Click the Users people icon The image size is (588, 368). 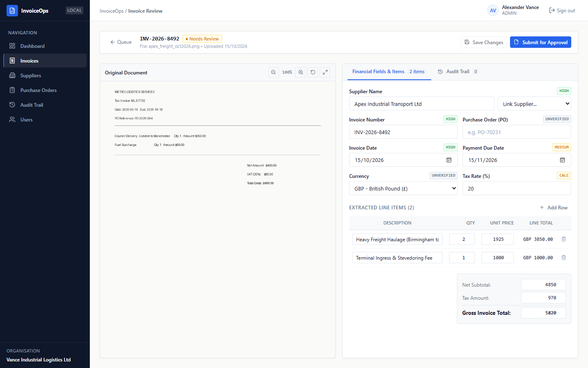(12, 120)
